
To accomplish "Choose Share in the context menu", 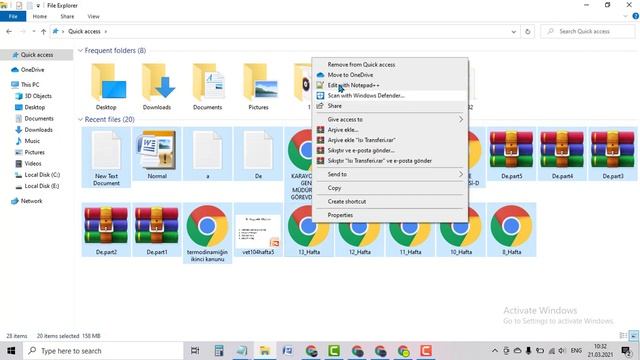I will (x=390, y=106).
